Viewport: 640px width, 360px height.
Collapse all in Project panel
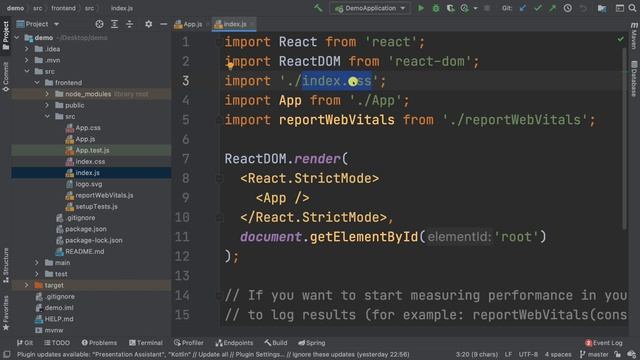point(129,24)
